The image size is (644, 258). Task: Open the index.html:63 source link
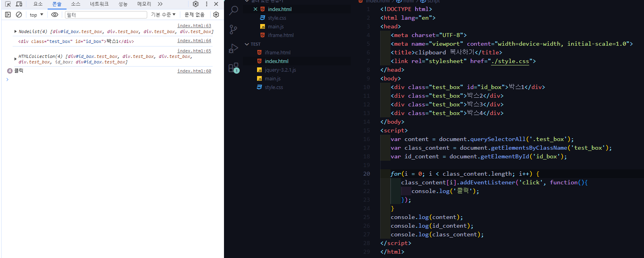click(194, 26)
